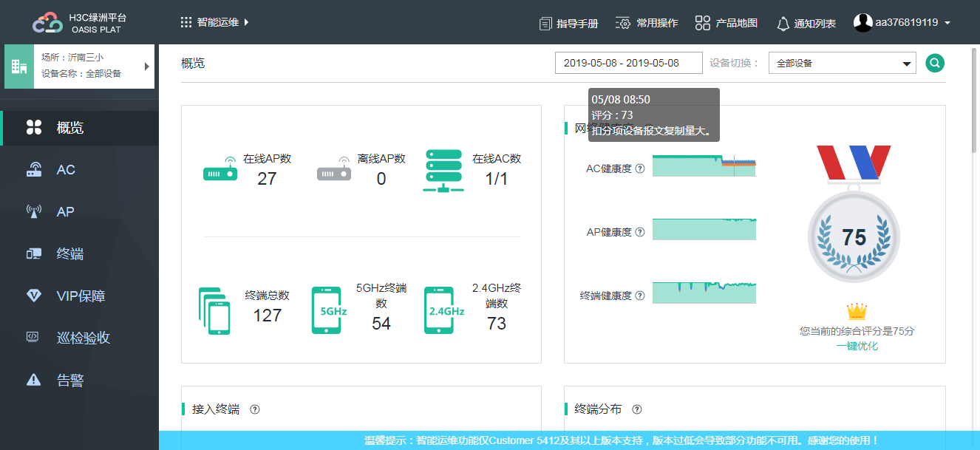The image size is (980, 450).
Task: Click the VIP保障 diamond icon
Action: tap(34, 296)
